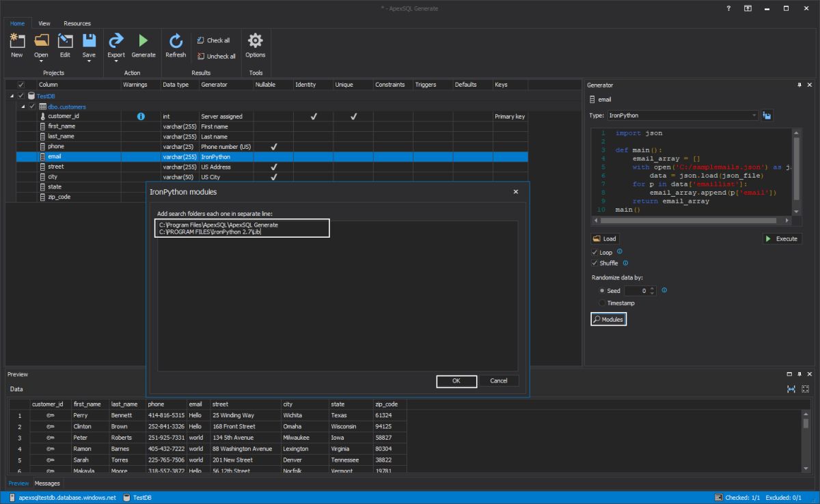Toggle the dbo.customers checkbox
This screenshot has width=820, height=504.
(x=32, y=107)
